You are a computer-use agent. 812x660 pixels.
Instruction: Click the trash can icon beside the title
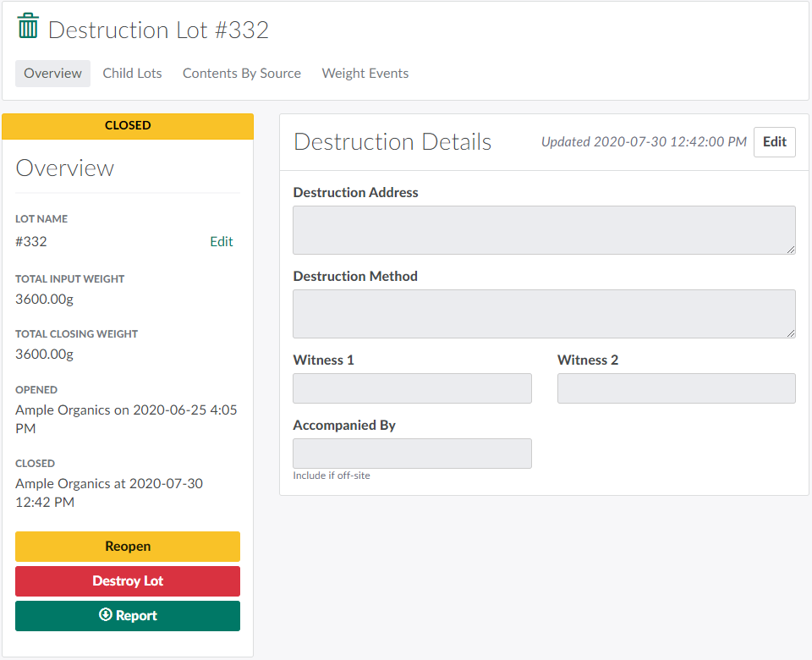coord(28,26)
